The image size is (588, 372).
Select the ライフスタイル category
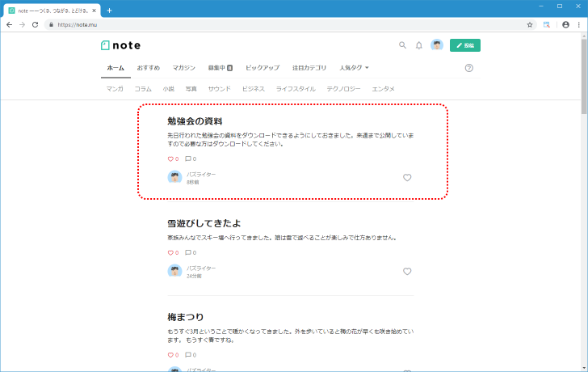[x=296, y=89]
